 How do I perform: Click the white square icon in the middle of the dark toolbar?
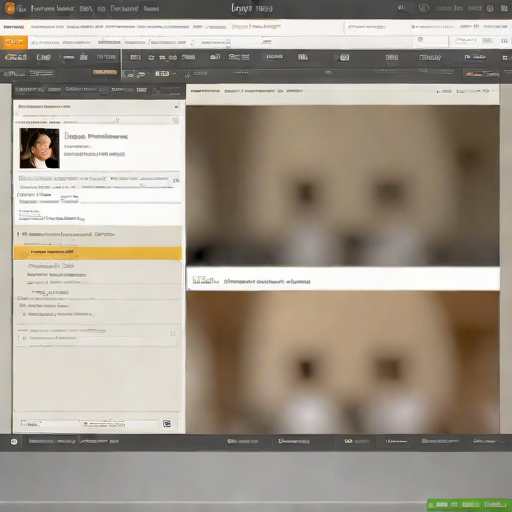pyautogui.click(x=345, y=57)
